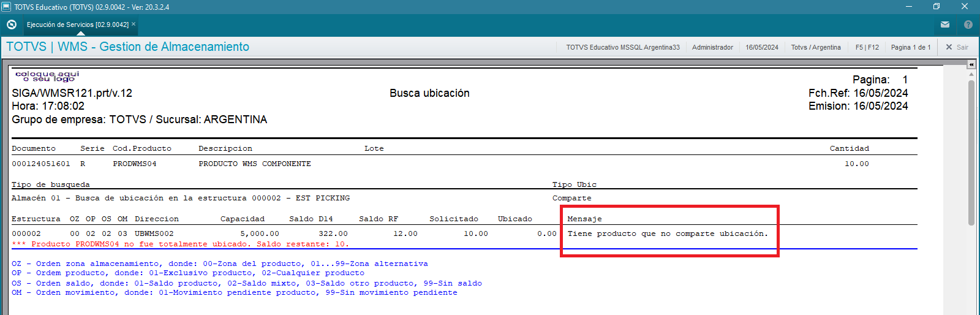Screen dimensions: 980x315
Task: Click the Tipo de busqueda header
Action: [51, 184]
